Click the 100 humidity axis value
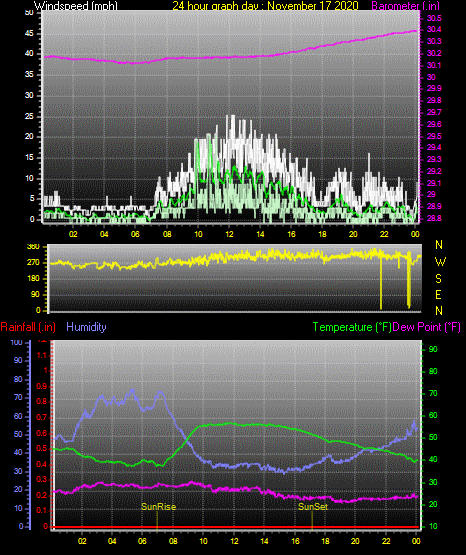The width and height of the screenshot is (466, 555). (x=17, y=342)
